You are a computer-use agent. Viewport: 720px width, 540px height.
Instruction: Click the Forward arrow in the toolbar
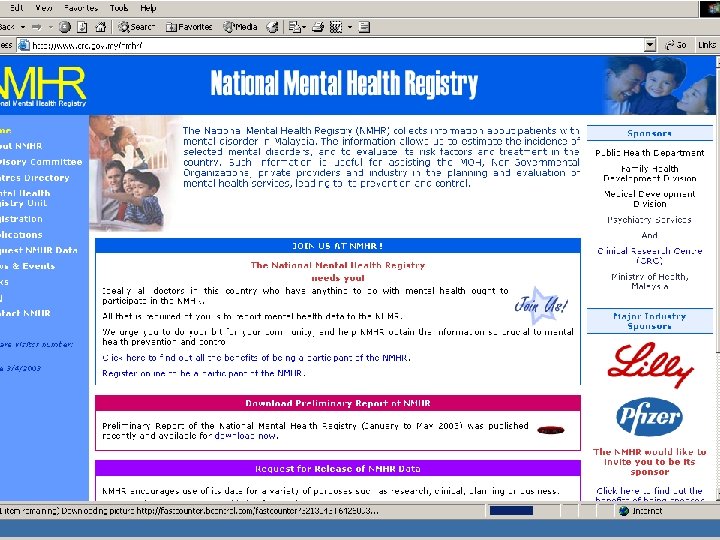pos(37,27)
